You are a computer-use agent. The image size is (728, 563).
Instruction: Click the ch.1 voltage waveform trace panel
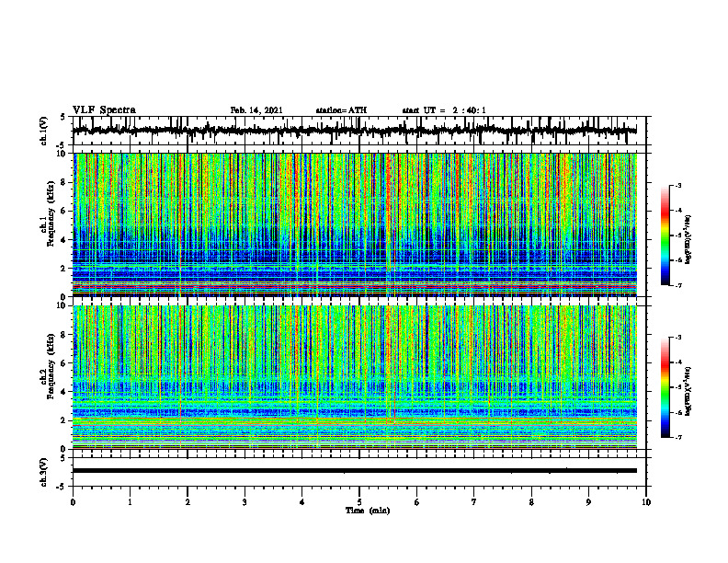click(359, 131)
